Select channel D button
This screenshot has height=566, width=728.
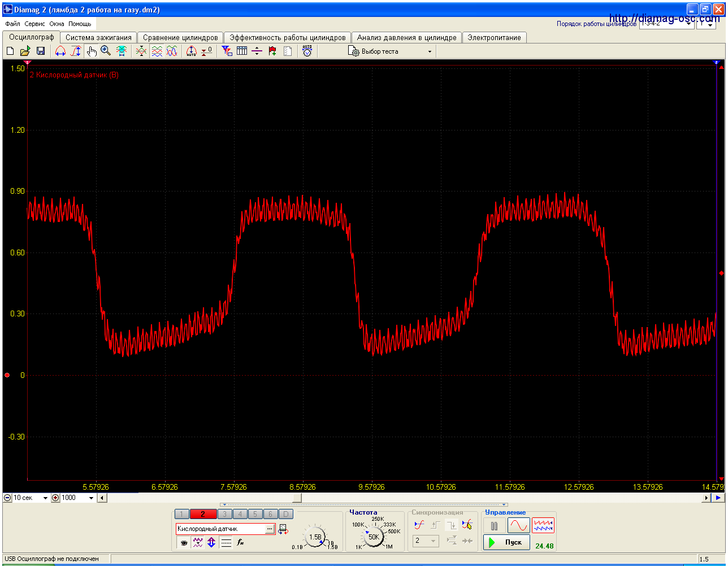(x=286, y=514)
